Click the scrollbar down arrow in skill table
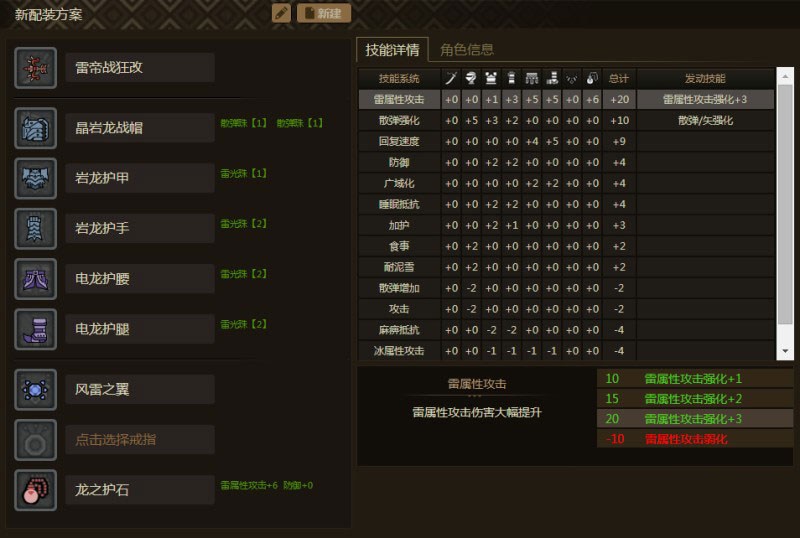 click(785, 351)
